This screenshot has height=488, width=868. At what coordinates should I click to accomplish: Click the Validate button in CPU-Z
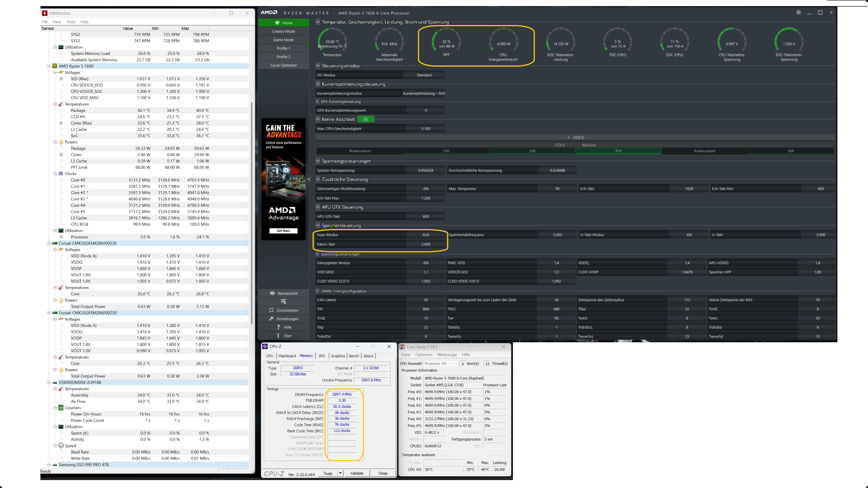(357, 473)
